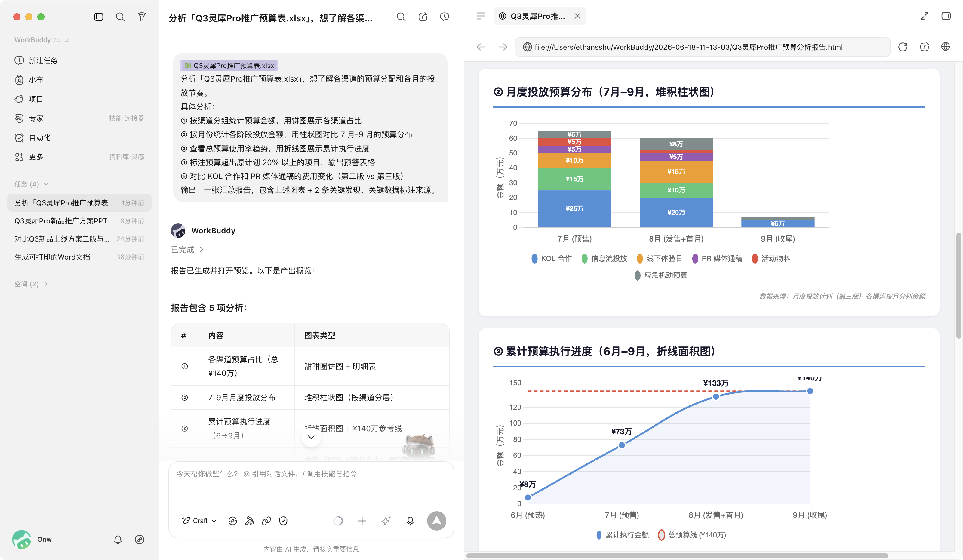The width and height of the screenshot is (963, 560).
Task: Open search in the left sidebar header
Action: [120, 17]
